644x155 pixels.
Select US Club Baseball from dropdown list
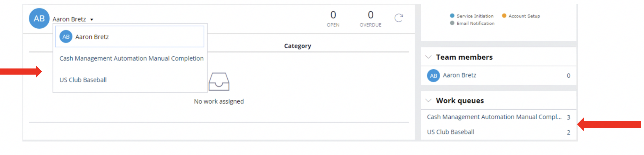83,80
